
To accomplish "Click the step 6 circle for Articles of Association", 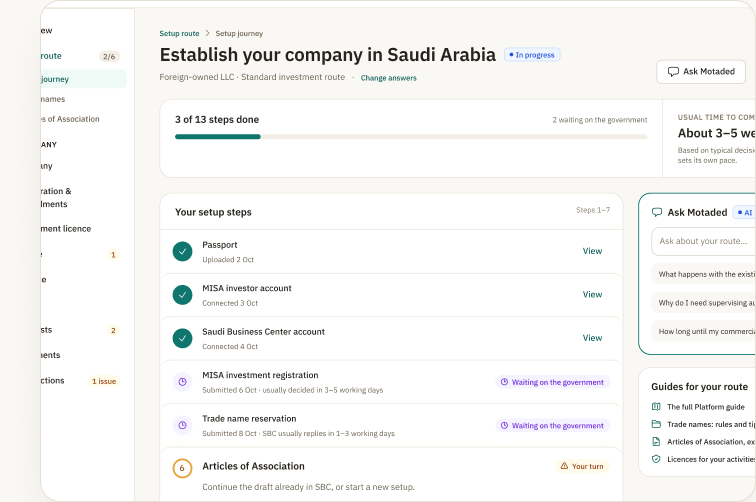I will tap(182, 468).
